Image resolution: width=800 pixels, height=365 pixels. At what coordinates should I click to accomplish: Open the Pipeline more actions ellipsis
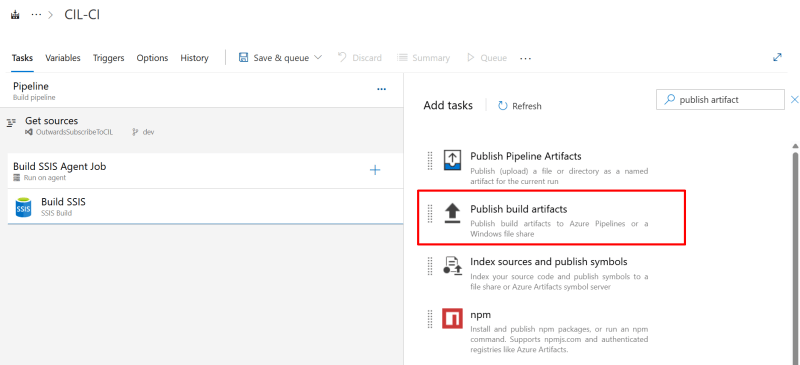coord(381,89)
